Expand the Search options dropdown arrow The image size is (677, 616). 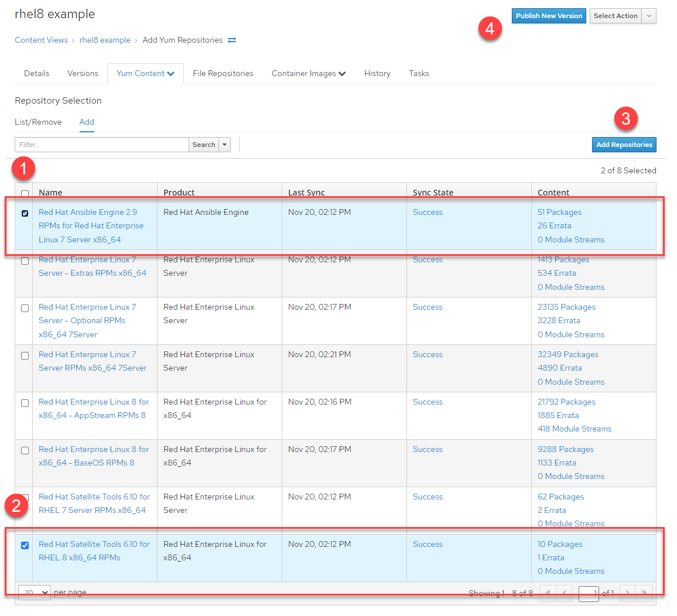pos(225,145)
